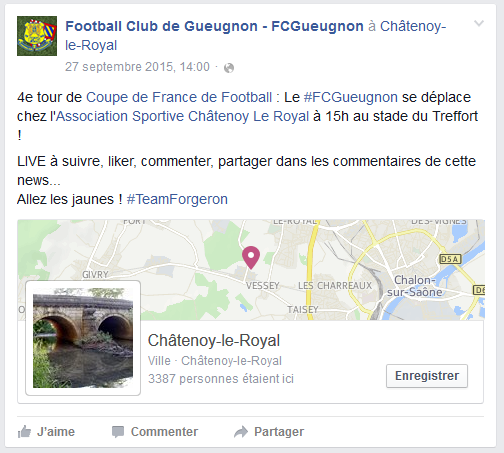Click the FC Gueugnon club crest avatar

coord(37,36)
